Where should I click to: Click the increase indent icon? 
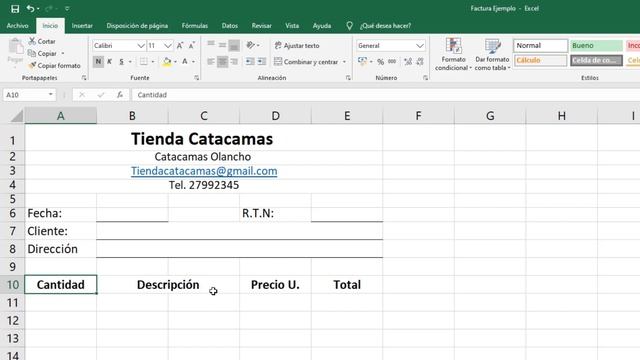point(262,62)
